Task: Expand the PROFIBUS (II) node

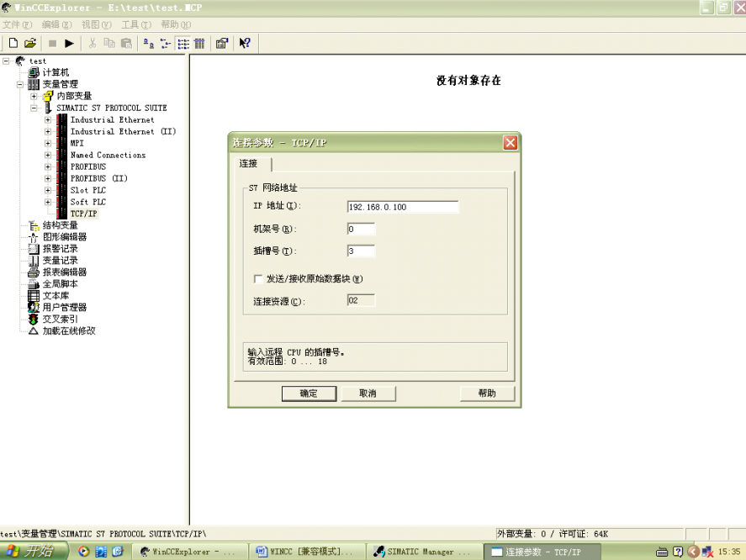Action: point(48,178)
